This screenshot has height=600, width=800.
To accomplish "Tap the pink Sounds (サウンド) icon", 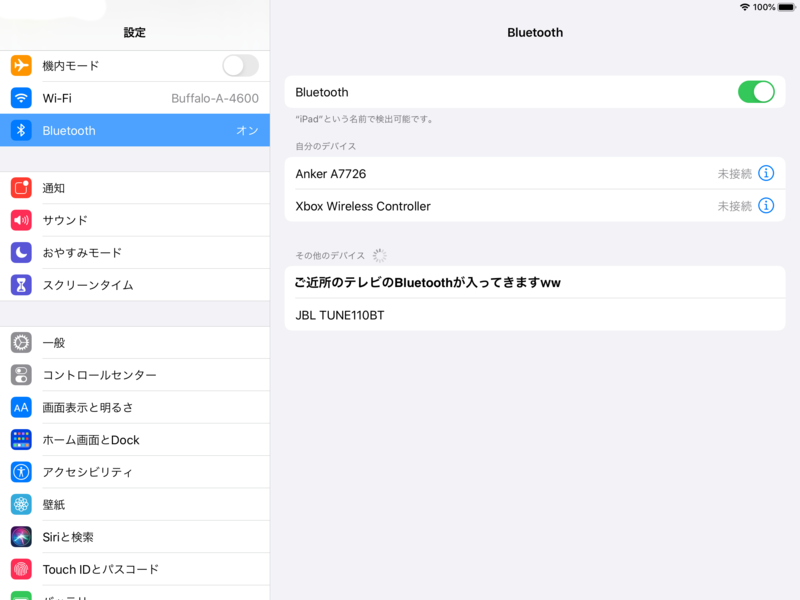I will point(21,220).
